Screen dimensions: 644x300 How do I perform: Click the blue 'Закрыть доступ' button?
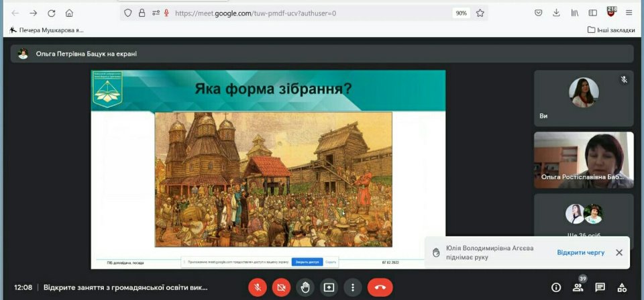point(308,262)
